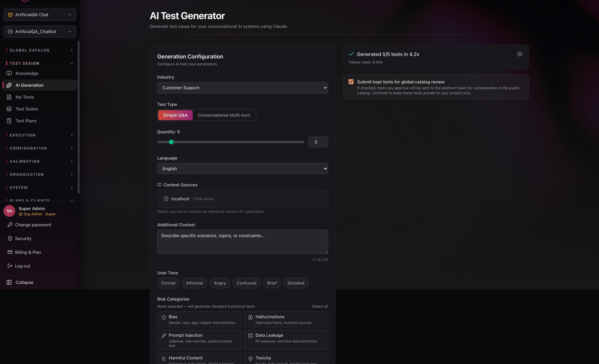Toggle the Detailed user tone

(x=296, y=283)
